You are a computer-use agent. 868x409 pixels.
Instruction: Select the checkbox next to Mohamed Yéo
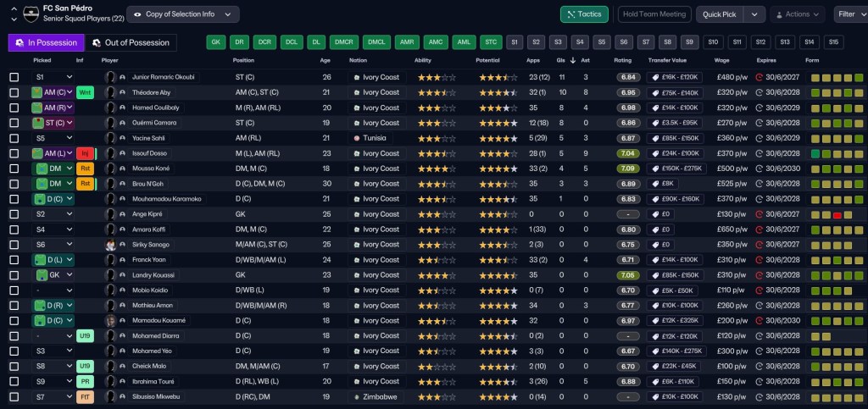(14, 351)
